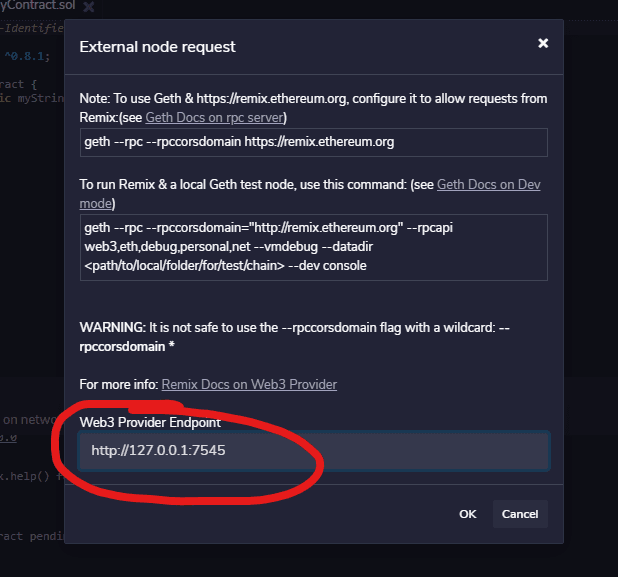Switch to the yContract.sol file tab
618x577 pixels.
(x=37, y=6)
